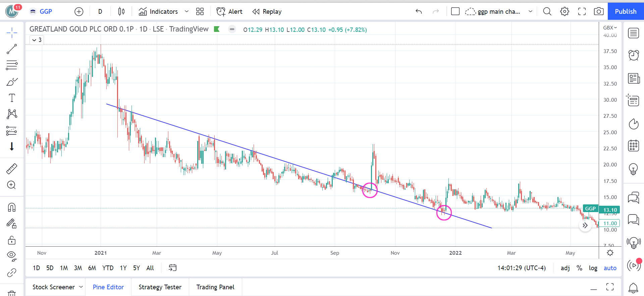
Task: Save the ggp main chart layout
Action: pos(493,12)
